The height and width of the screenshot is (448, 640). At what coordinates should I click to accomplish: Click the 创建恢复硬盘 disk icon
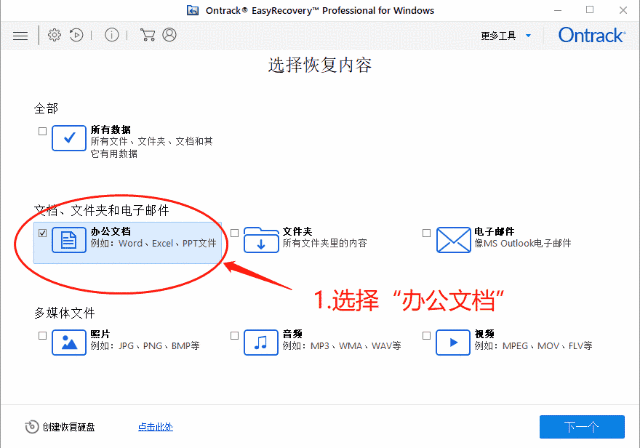[x=32, y=427]
